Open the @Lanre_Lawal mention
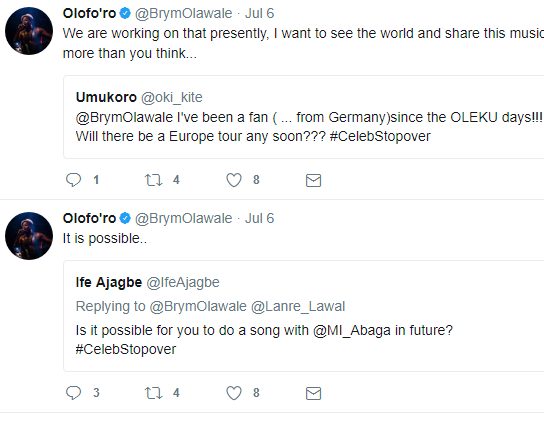This screenshot has width=544, height=422. [298, 306]
